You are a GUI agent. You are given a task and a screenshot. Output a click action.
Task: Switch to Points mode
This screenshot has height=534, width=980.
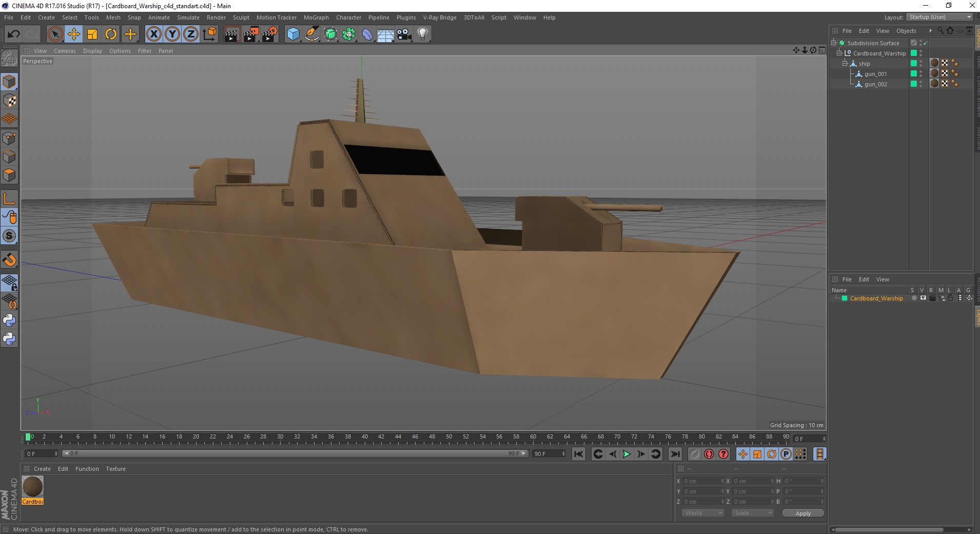(x=9, y=138)
